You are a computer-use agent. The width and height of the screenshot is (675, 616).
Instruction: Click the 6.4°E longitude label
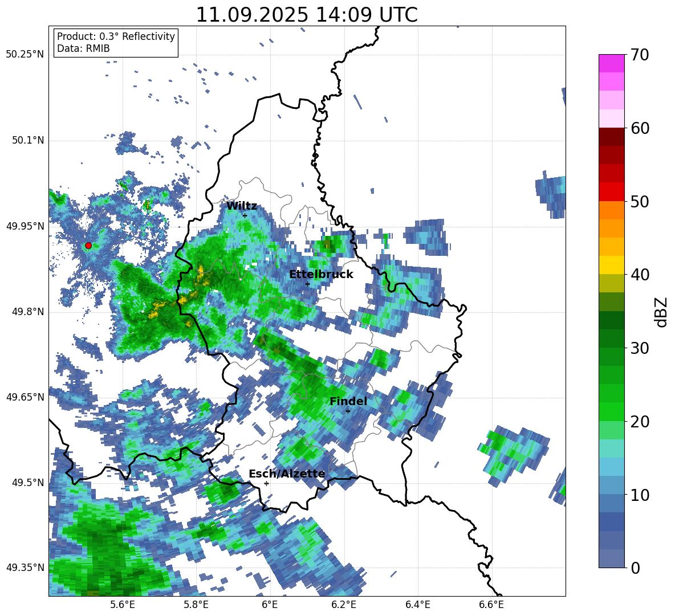(417, 605)
